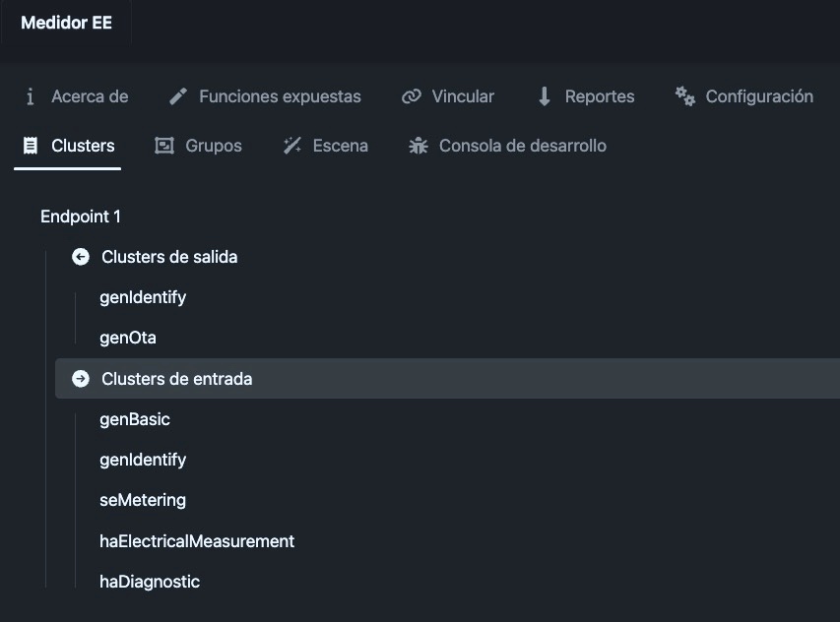The height and width of the screenshot is (622, 840).
Task: Collapse the Clusters de entrada right-arrow node
Action: click(81, 379)
